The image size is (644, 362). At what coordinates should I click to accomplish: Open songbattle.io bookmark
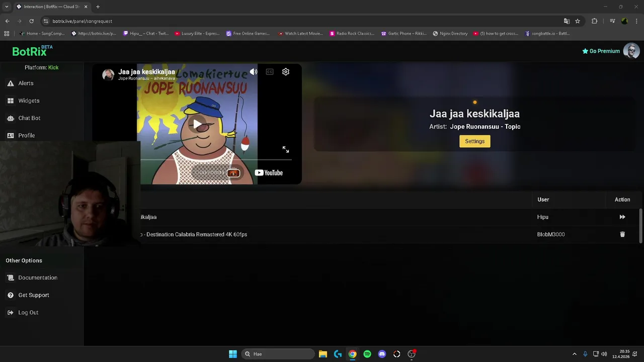point(547,34)
